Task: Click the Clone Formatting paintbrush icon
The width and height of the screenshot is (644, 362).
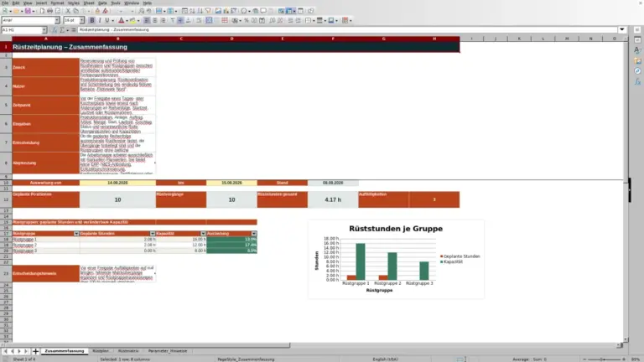Action: click(x=97, y=11)
